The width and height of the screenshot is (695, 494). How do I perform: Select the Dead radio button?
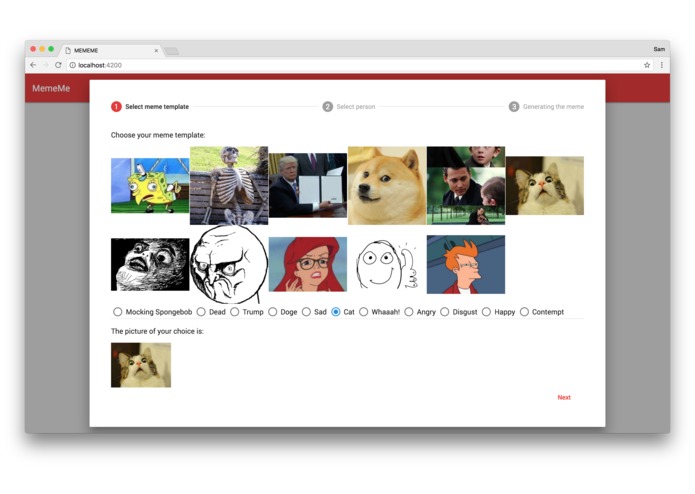point(201,312)
